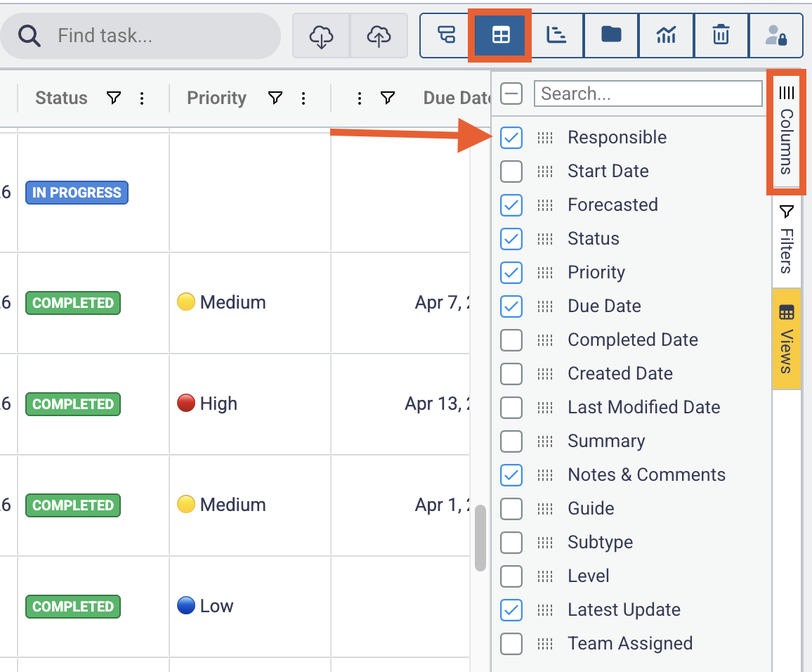Image resolution: width=812 pixels, height=672 pixels.
Task: Uncheck the Due Date column checkbox
Action: click(511, 306)
